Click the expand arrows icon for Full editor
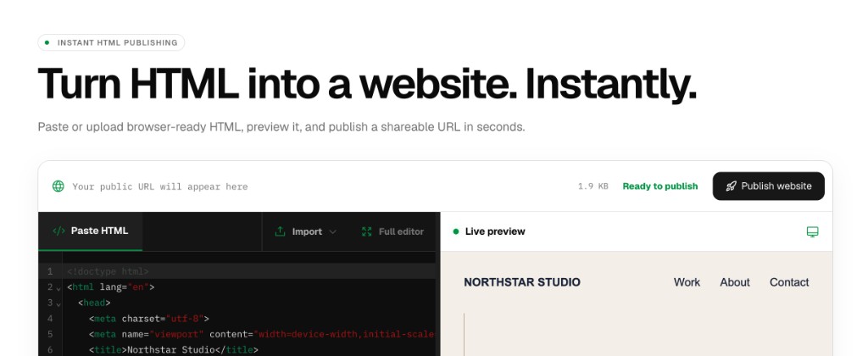The height and width of the screenshot is (356, 868). 366,231
